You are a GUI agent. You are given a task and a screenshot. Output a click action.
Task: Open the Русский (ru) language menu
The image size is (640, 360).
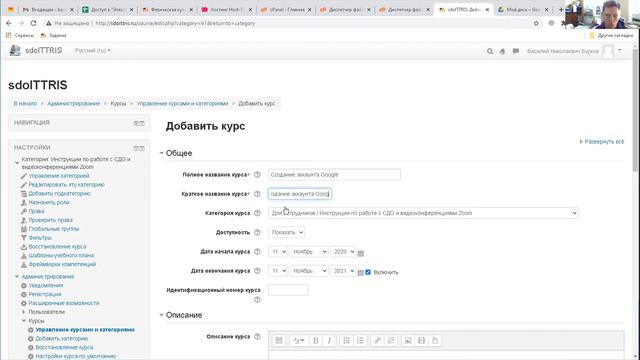tap(93, 51)
